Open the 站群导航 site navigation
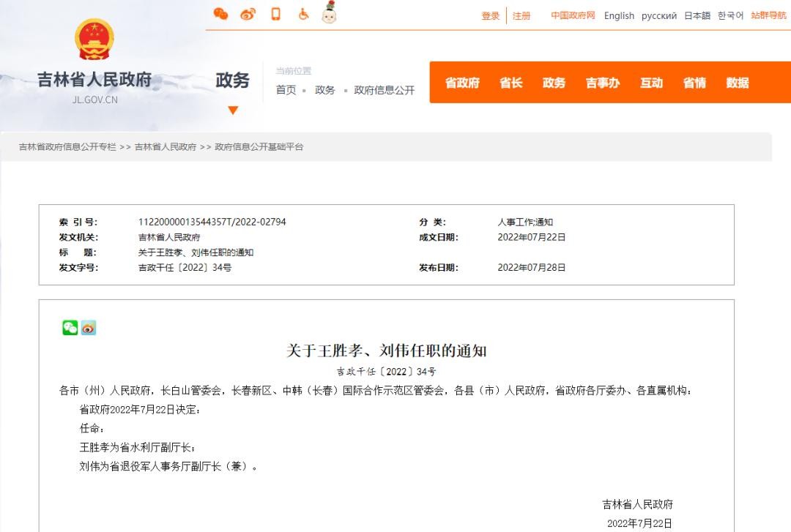The width and height of the screenshot is (791, 532). click(768, 15)
